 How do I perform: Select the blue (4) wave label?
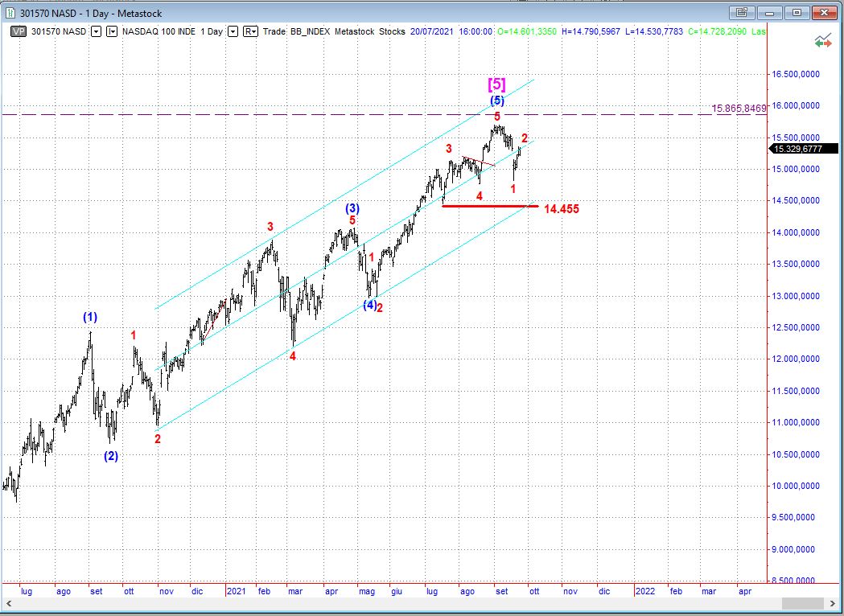369,305
